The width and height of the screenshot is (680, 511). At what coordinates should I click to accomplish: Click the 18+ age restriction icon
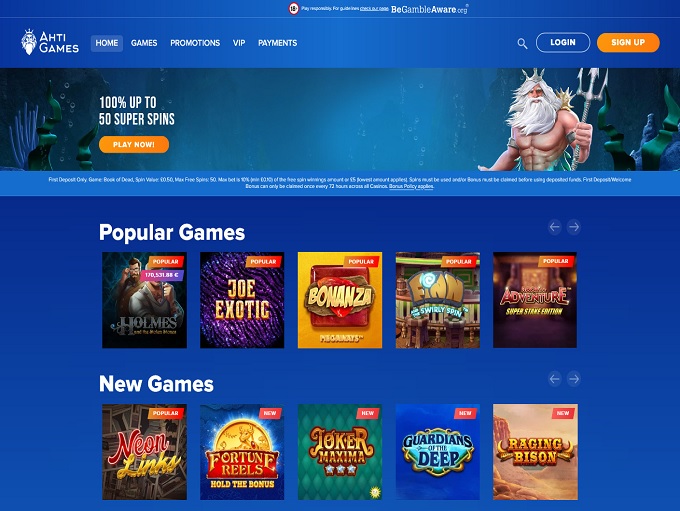294,9
